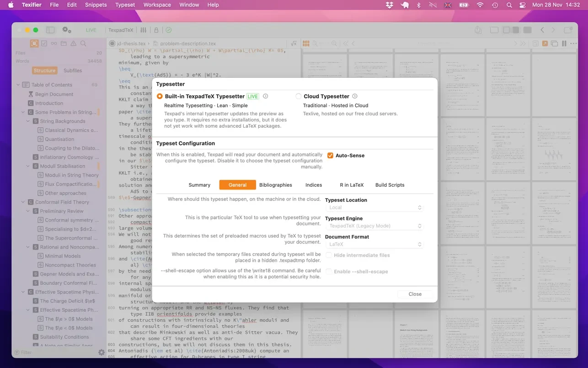Open Workspace menu in menu bar
The image size is (588, 368).
(x=157, y=5)
